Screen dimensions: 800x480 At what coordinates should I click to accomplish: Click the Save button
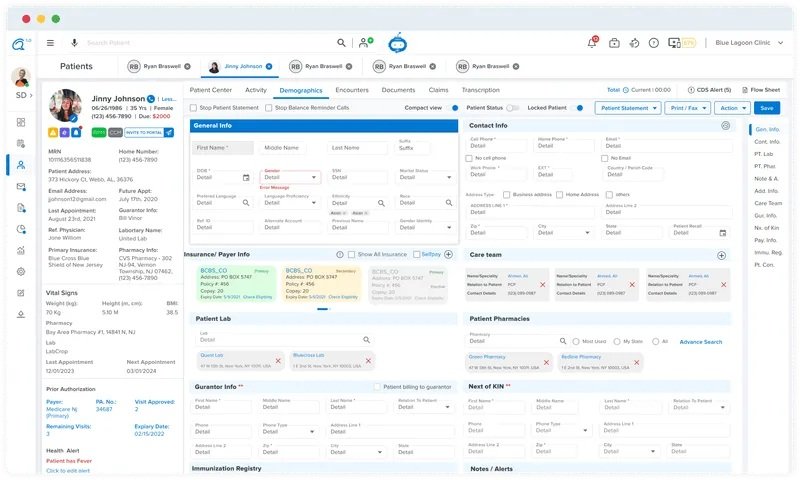point(766,107)
